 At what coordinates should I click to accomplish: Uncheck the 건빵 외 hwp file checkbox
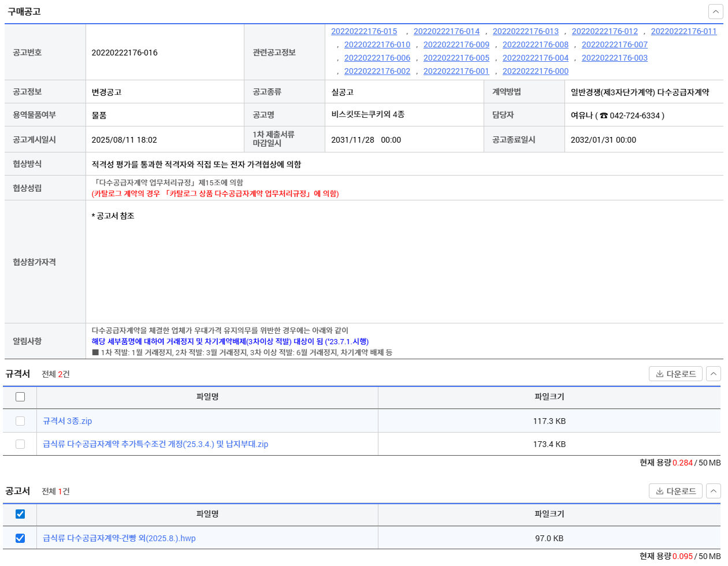pos(20,538)
